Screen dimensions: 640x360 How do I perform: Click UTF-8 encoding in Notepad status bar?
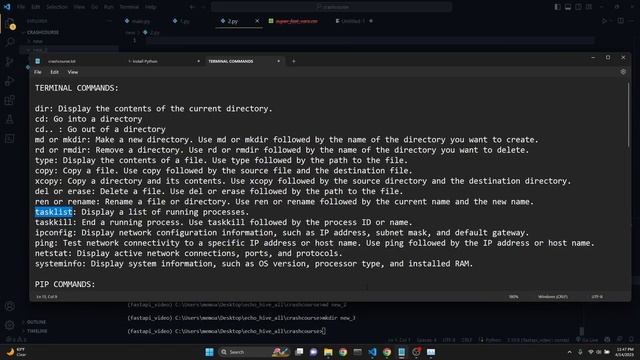[597, 297]
